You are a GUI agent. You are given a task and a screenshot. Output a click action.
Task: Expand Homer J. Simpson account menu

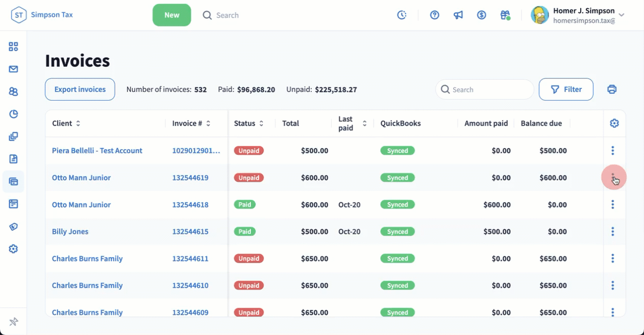tap(622, 15)
